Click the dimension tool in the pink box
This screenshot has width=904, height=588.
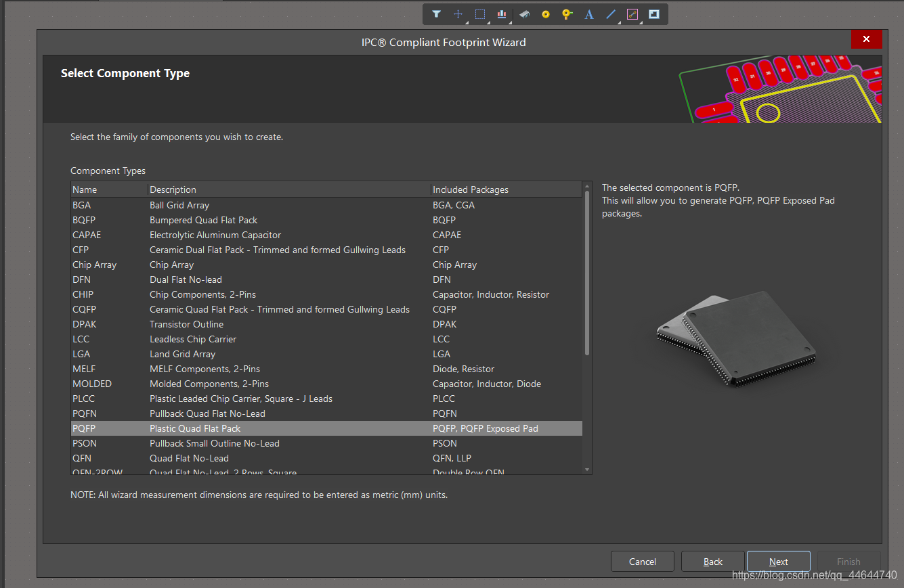(x=632, y=14)
